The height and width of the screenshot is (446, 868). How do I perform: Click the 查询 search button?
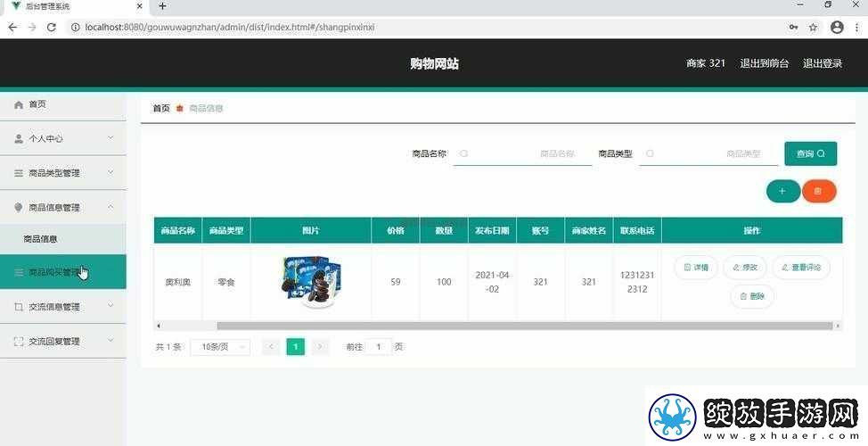click(810, 154)
